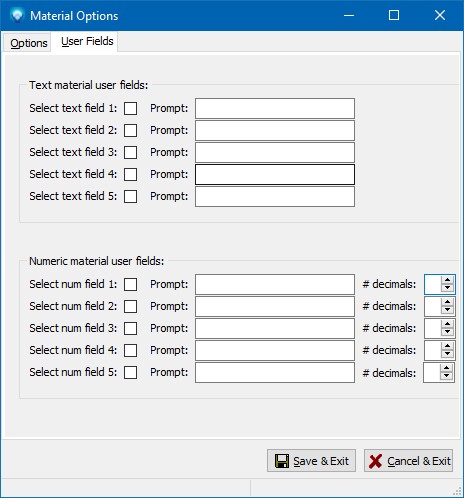Viewport: 464px width, 498px height.
Task: Click the Save & Exit button
Action: click(x=311, y=461)
